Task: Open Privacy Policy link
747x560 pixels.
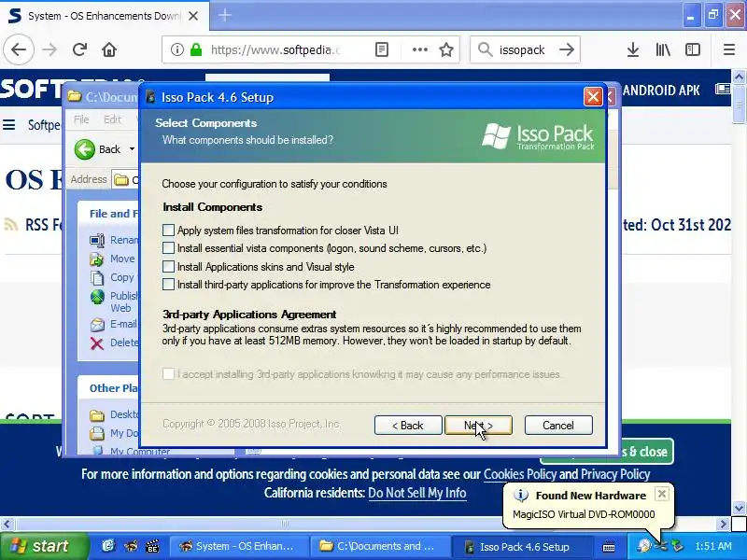Action: pos(615,474)
